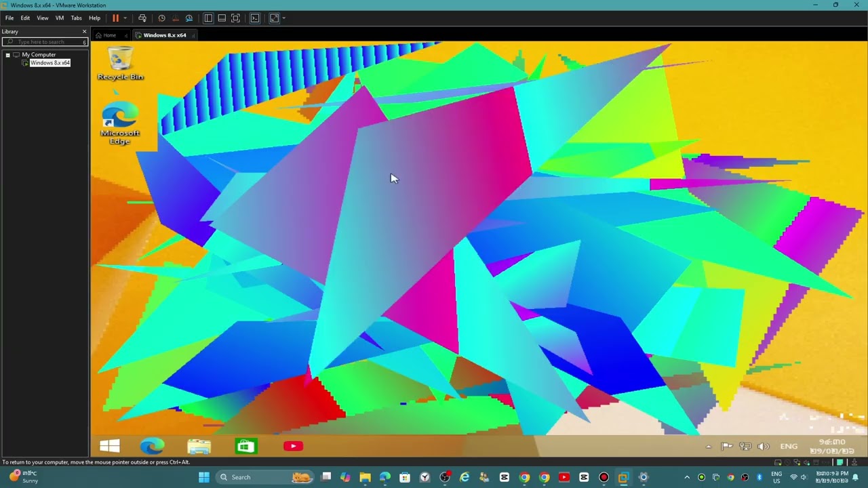
Task: Open host Microsoft Store taskbar icon
Action: coord(405,477)
